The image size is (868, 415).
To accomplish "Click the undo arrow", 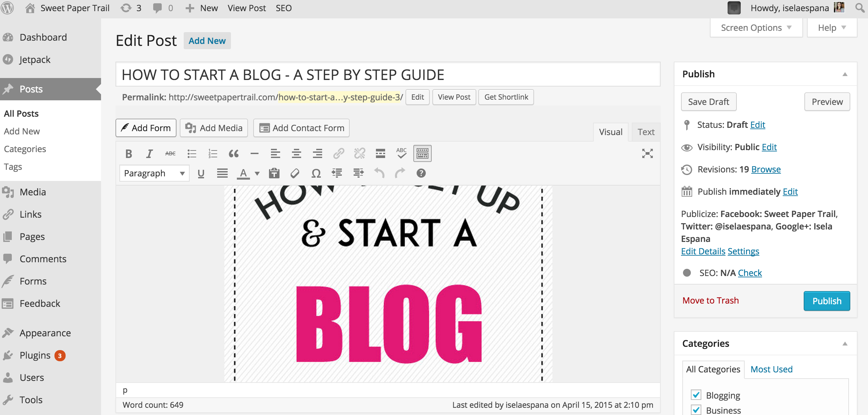I will click(x=379, y=173).
